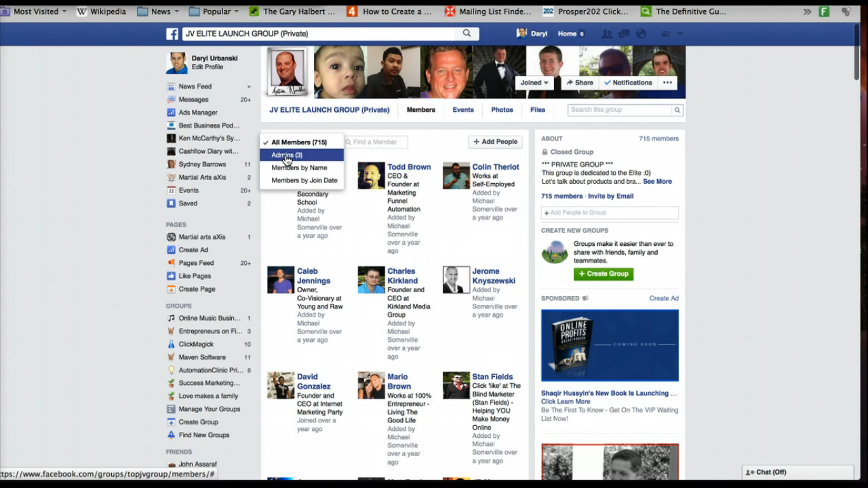This screenshot has height=488, width=868.
Task: Open News Feed options arrow in sidebar
Action: [x=249, y=87]
